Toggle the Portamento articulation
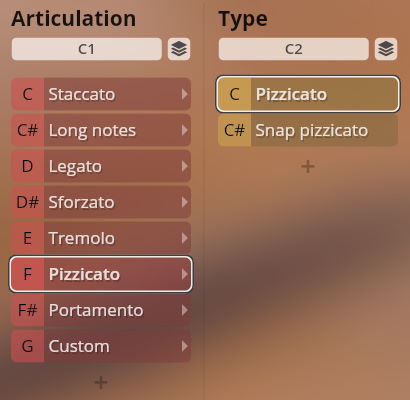 [x=101, y=310]
